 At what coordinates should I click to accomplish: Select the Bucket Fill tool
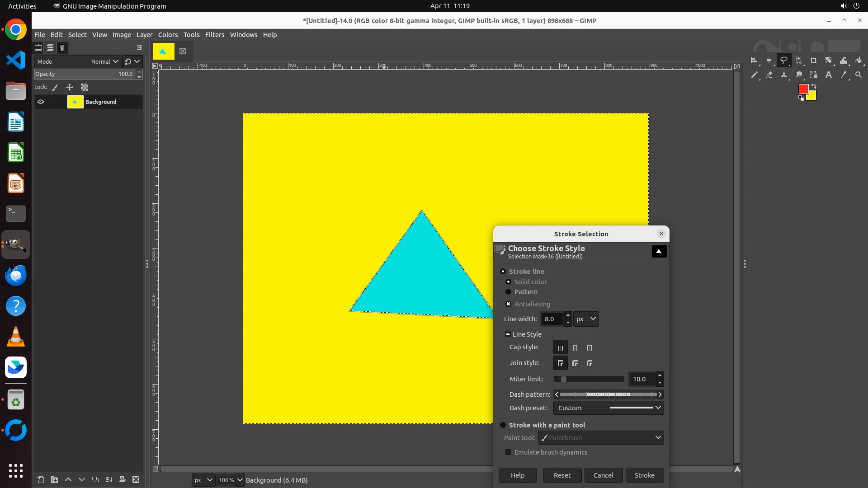tap(859, 61)
